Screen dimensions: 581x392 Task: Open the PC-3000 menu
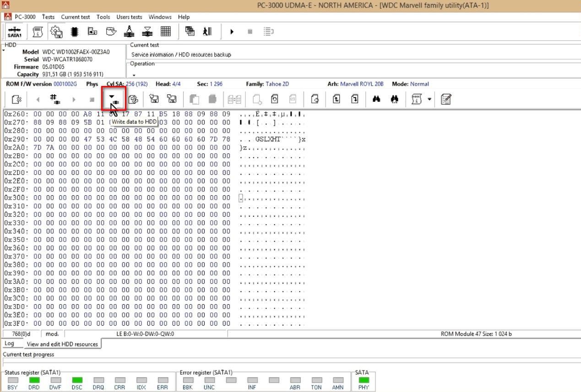[25, 17]
